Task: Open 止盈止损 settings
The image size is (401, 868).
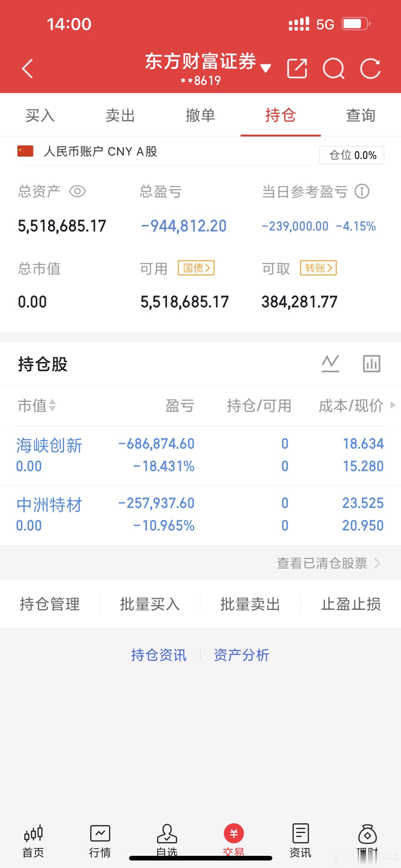Action: coord(351,604)
